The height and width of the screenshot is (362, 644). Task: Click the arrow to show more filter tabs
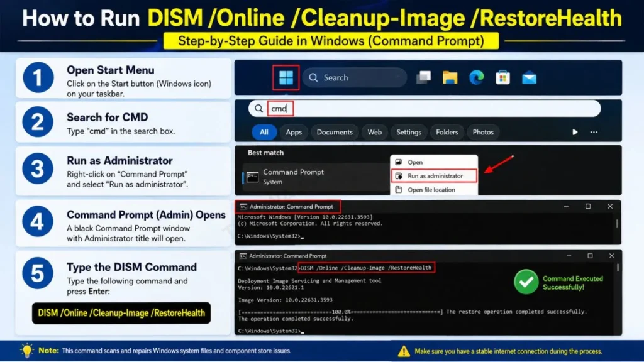pyautogui.click(x=575, y=132)
